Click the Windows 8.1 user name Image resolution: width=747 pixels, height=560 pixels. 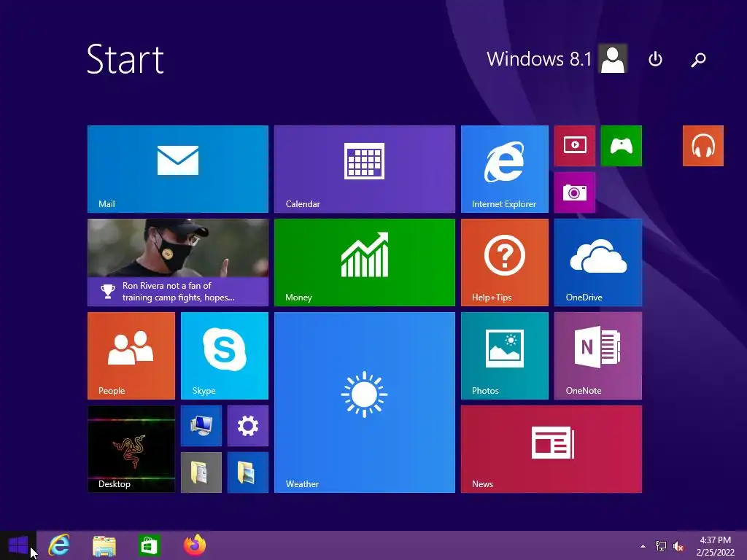539,59
